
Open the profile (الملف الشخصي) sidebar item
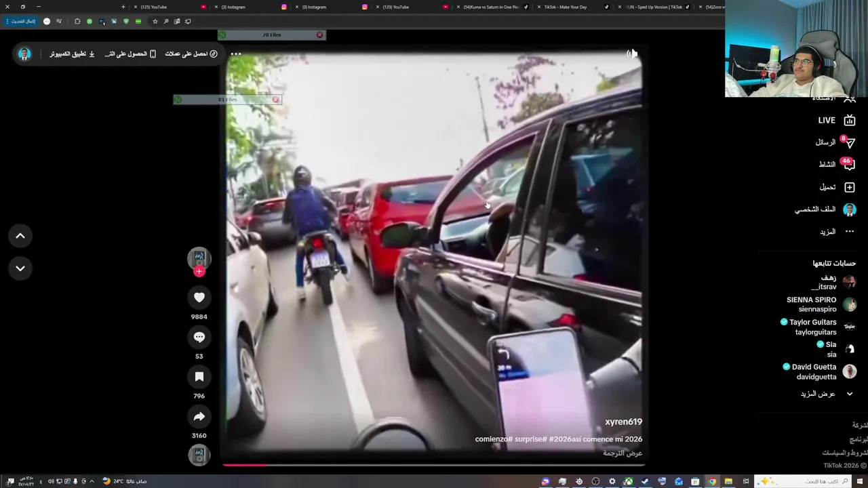[825, 209]
